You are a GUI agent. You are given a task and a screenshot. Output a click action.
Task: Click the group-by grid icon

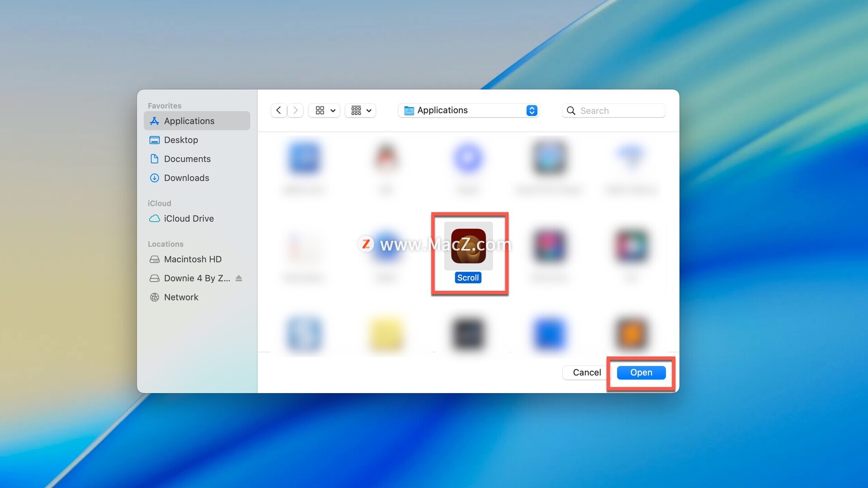pyautogui.click(x=356, y=110)
